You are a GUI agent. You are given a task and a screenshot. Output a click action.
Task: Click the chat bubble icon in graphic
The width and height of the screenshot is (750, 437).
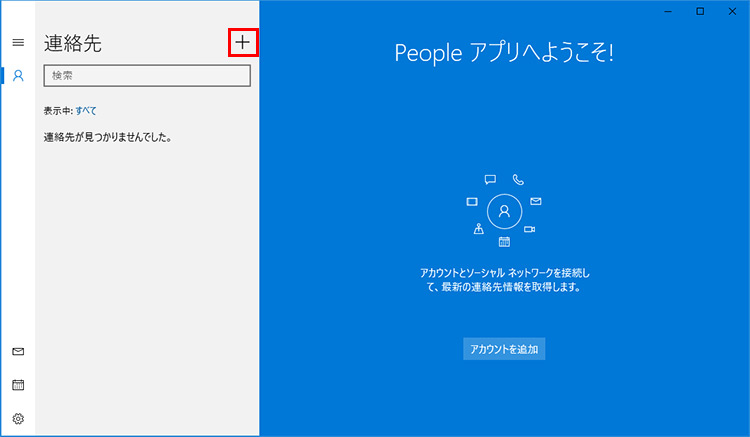[x=490, y=180]
